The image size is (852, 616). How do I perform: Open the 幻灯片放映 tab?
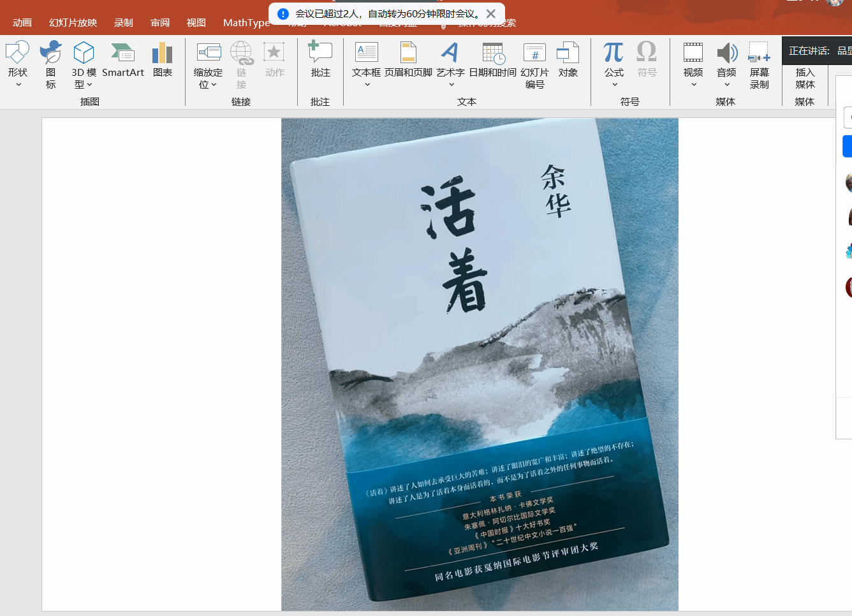pyautogui.click(x=73, y=23)
